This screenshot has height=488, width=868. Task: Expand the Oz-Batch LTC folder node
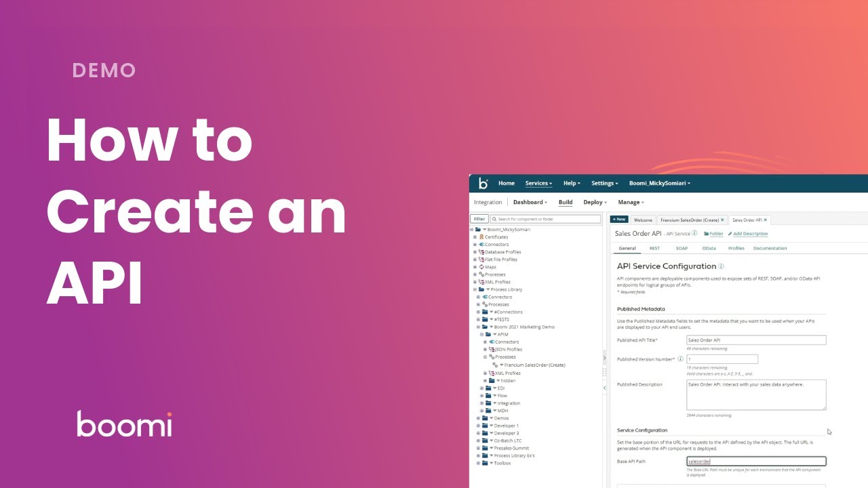pos(478,441)
